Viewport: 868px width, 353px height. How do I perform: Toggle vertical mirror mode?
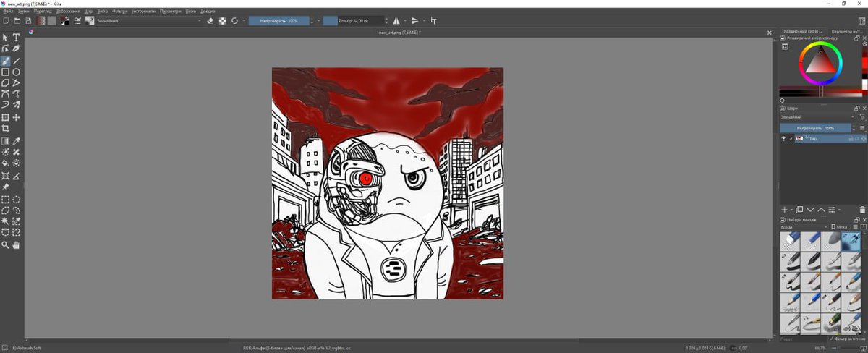pyautogui.click(x=414, y=21)
